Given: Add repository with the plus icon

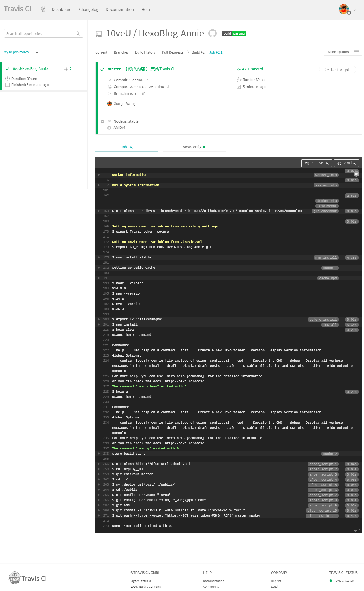Looking at the screenshot, I should tap(37, 52).
